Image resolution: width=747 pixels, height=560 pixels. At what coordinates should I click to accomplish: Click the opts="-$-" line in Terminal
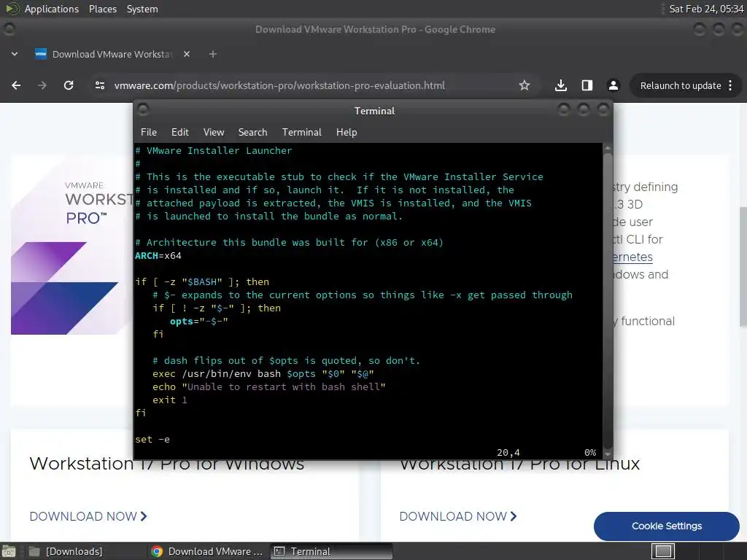[199, 322]
